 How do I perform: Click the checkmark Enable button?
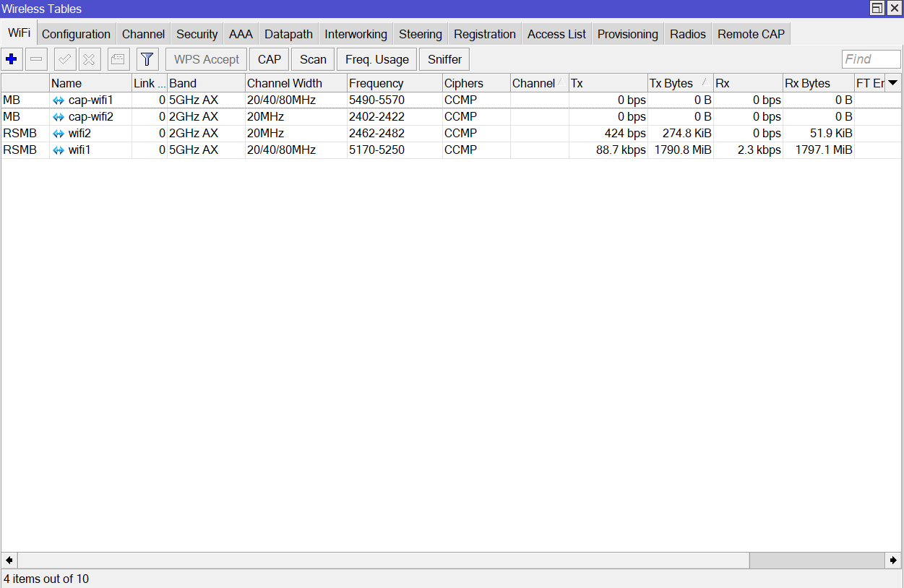tap(65, 59)
